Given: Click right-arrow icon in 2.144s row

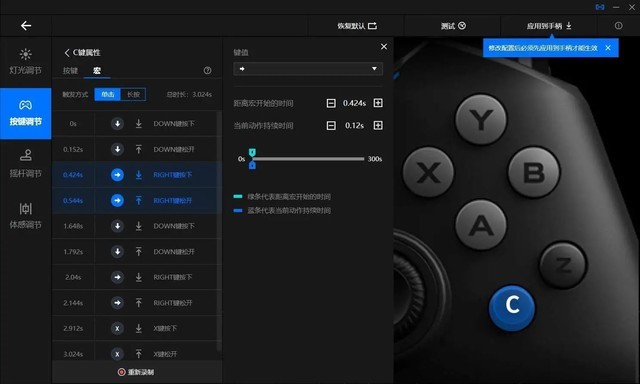Looking at the screenshot, I should pos(117,303).
